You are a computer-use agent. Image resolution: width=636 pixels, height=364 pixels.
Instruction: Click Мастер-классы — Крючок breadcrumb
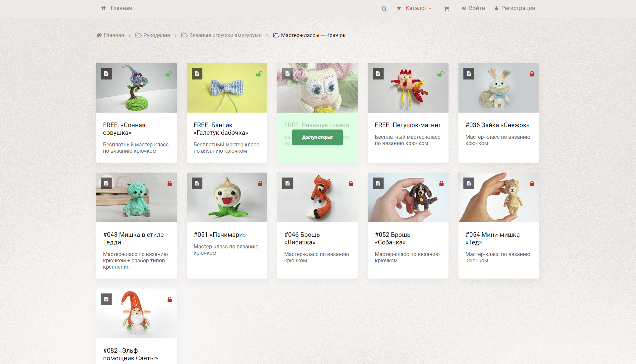[309, 35]
